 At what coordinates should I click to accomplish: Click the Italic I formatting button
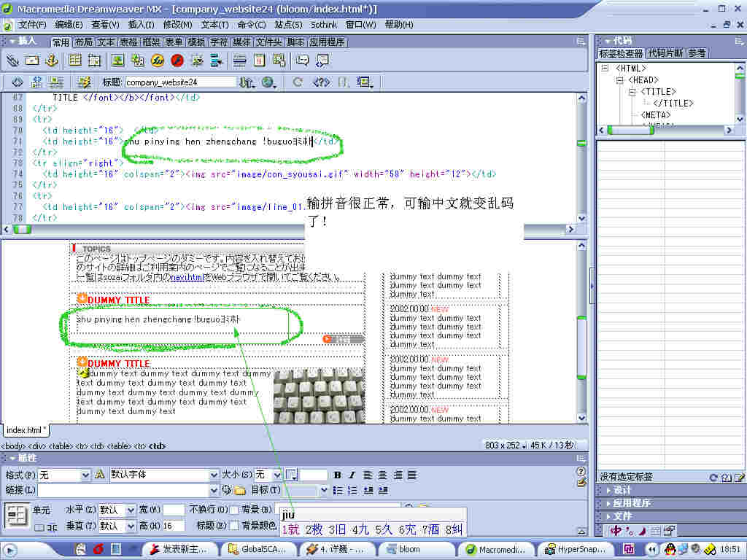(351, 475)
